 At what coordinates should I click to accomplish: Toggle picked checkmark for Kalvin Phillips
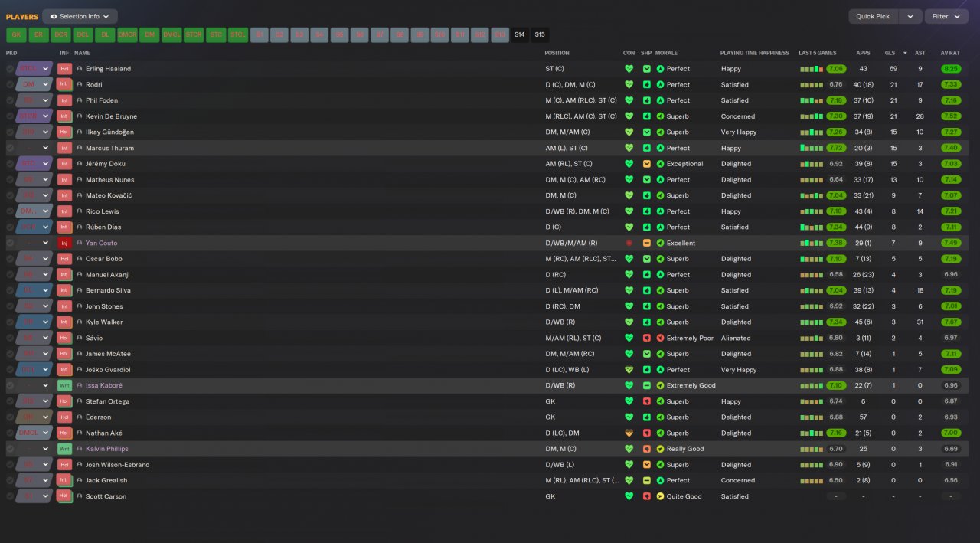[x=10, y=449]
